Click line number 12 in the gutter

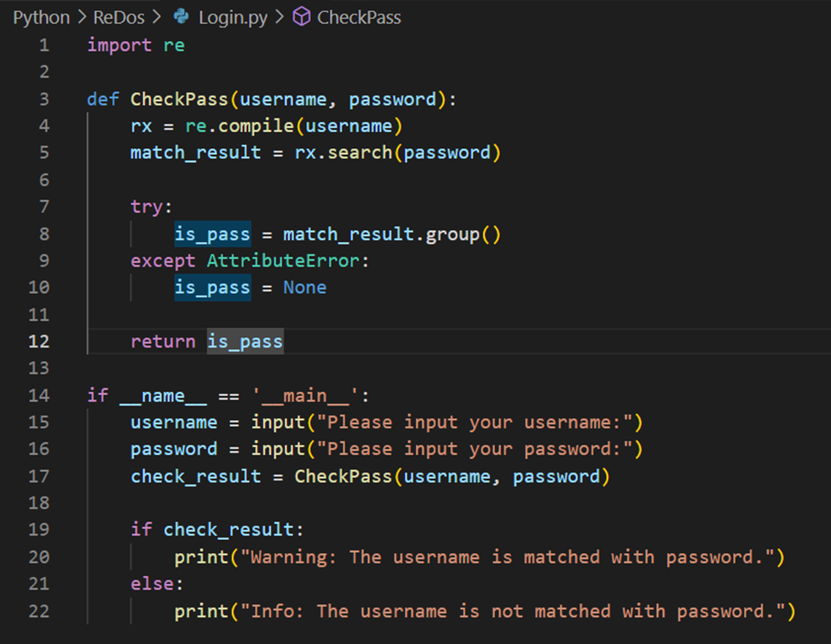point(39,342)
